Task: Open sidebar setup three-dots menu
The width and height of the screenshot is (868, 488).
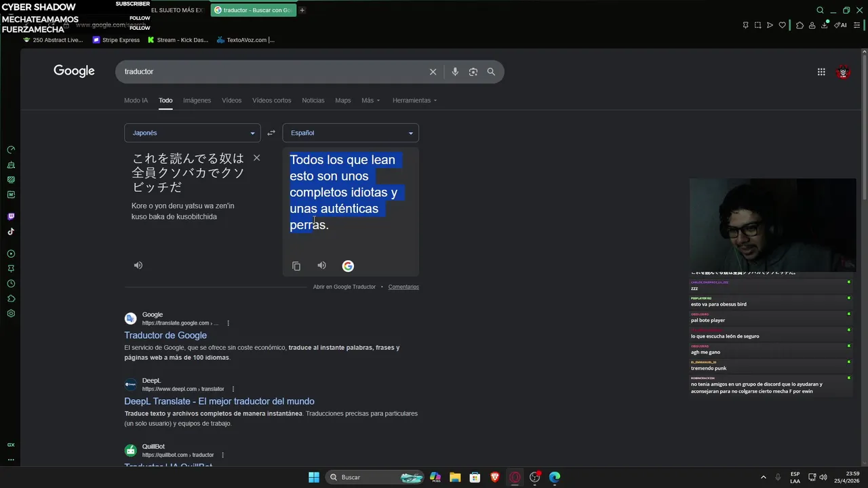Action: (11, 460)
